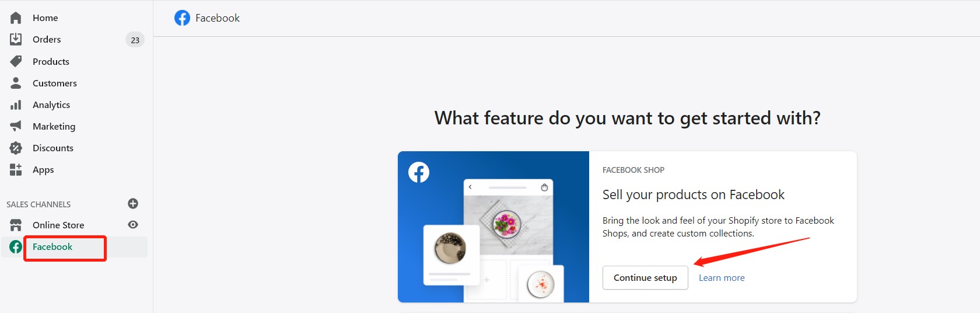Click the Discounts badge icon
The height and width of the screenshot is (313, 980).
coord(16,148)
